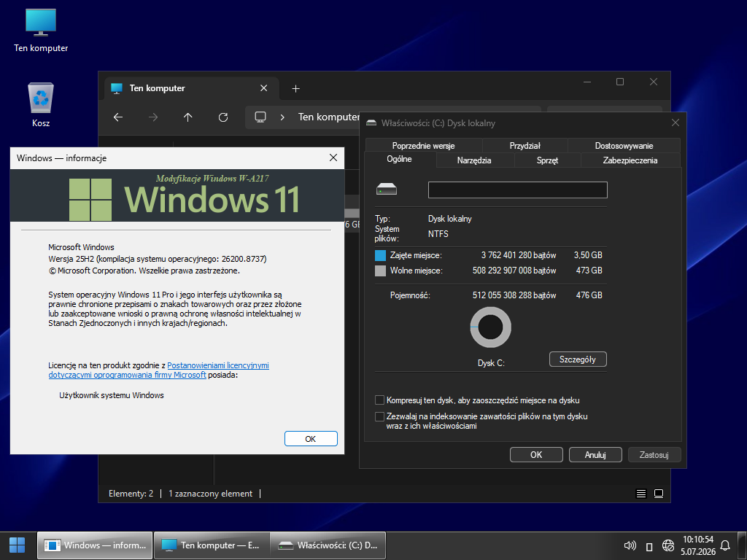
Task: Switch Explorer to details view icon
Action: tap(641, 494)
